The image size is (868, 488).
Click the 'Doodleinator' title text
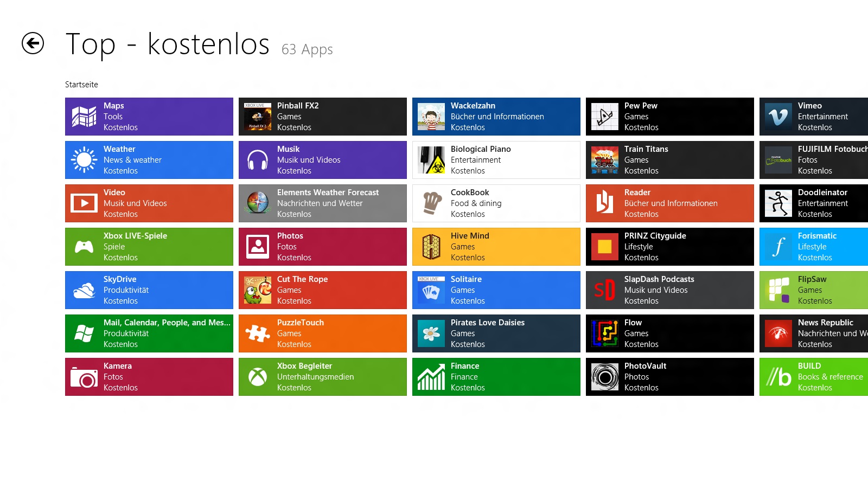(822, 192)
